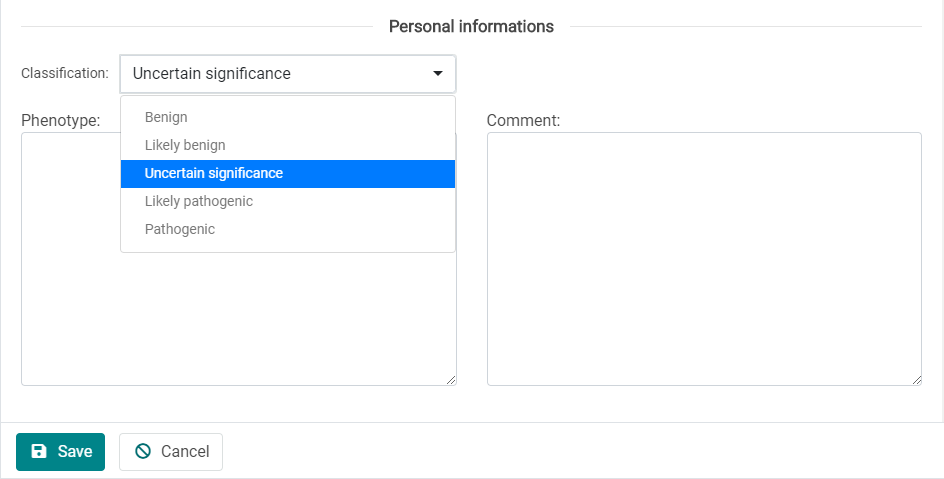Click the Personal informations section heading
The width and height of the screenshot is (944, 479).
pyautogui.click(x=471, y=26)
